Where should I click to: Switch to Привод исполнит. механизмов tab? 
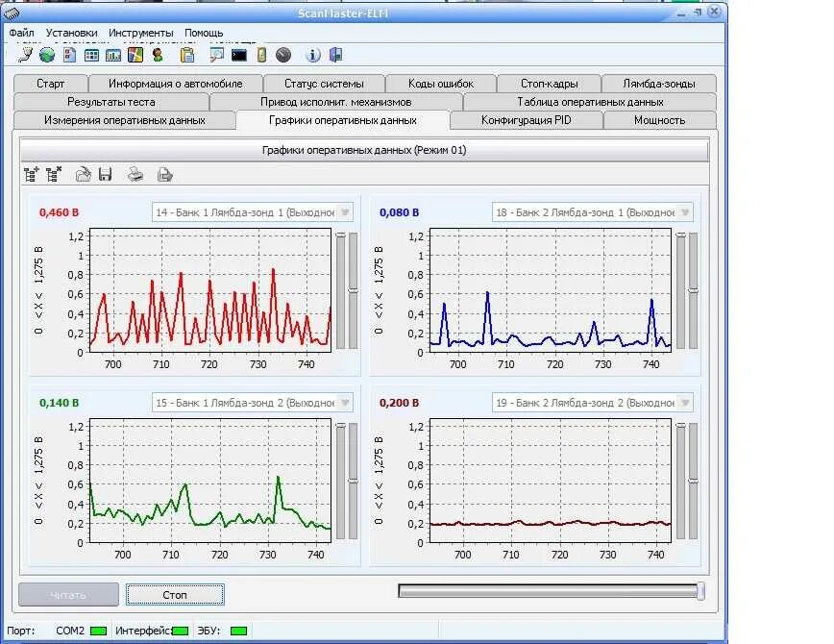tap(336, 102)
